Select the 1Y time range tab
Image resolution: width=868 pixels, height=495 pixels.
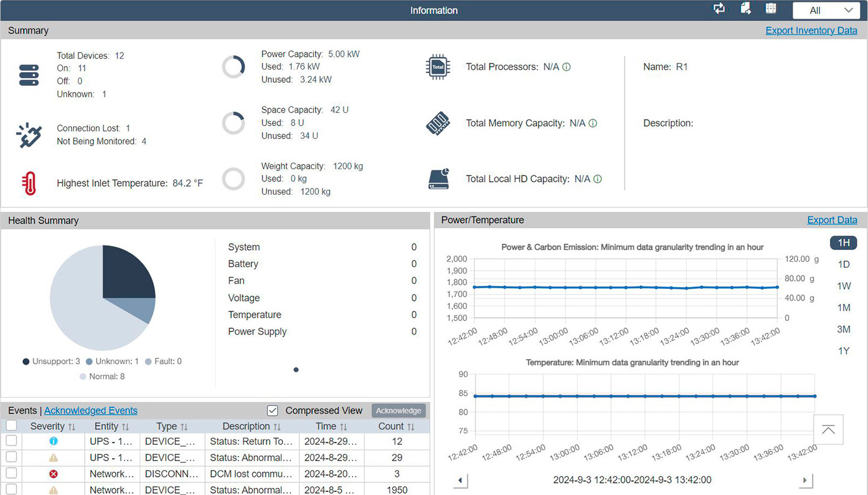click(x=844, y=351)
